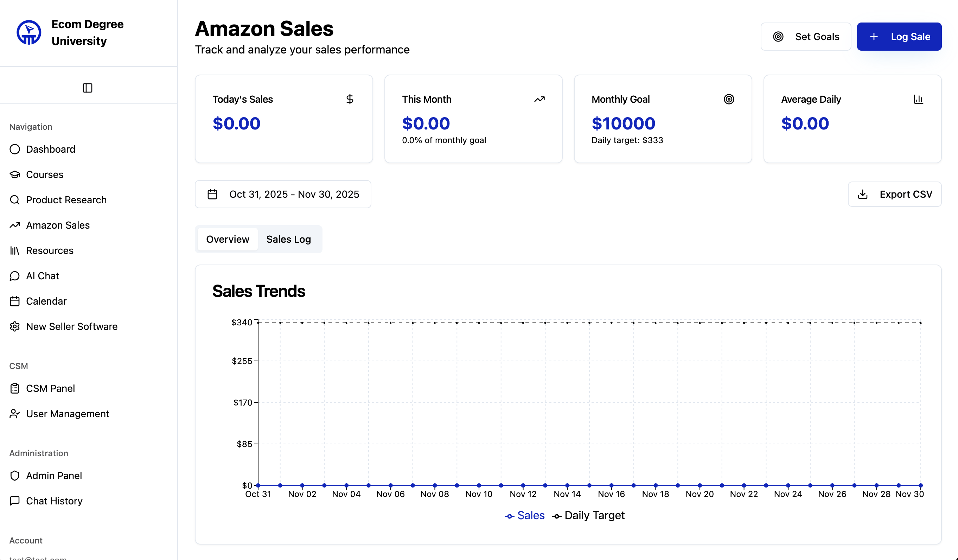Open the date range picker
The image size is (958, 560).
click(283, 194)
